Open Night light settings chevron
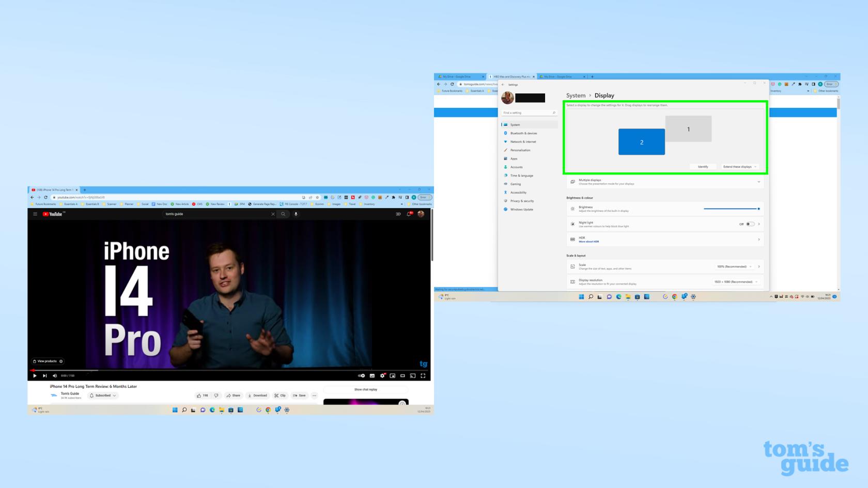 pyautogui.click(x=759, y=224)
